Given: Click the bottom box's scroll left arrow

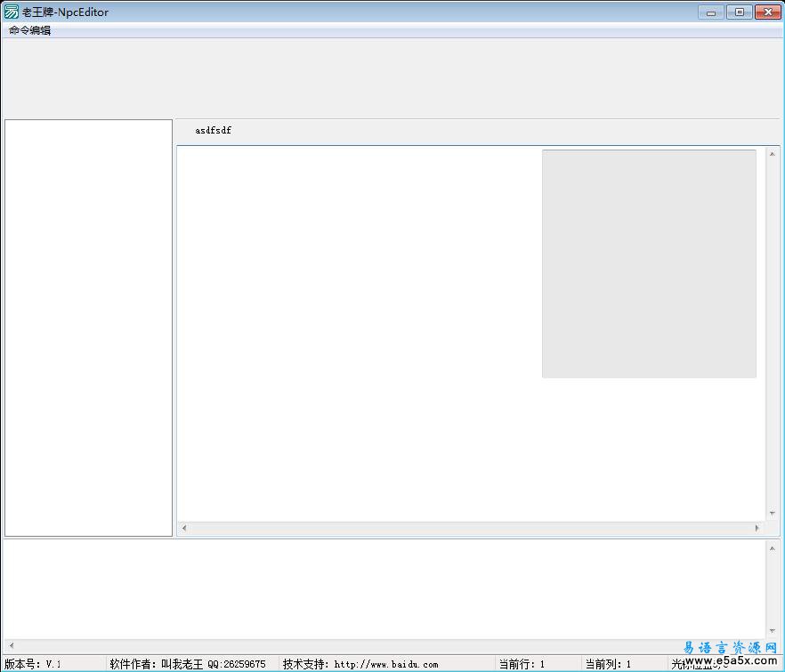Looking at the screenshot, I should tap(11, 645).
